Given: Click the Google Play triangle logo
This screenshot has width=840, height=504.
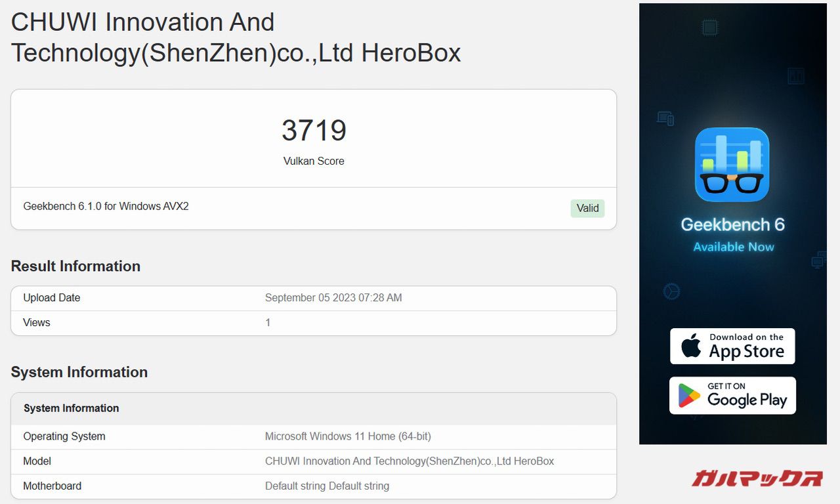Looking at the screenshot, I should point(689,396).
